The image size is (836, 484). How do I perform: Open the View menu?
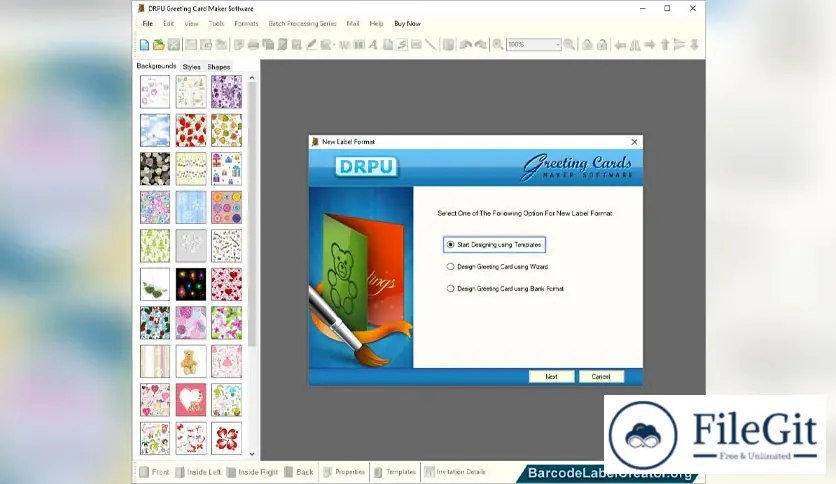[x=191, y=23]
